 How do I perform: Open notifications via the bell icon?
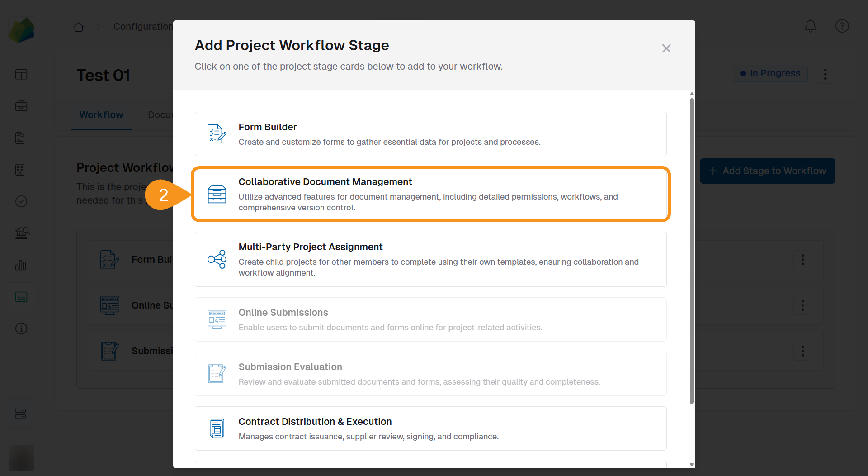tap(810, 26)
